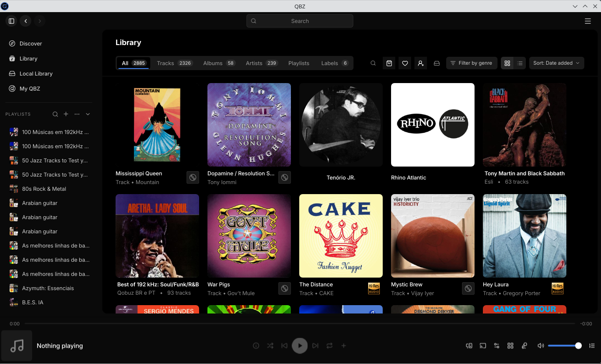Click the playback progress bar

click(x=300, y=324)
